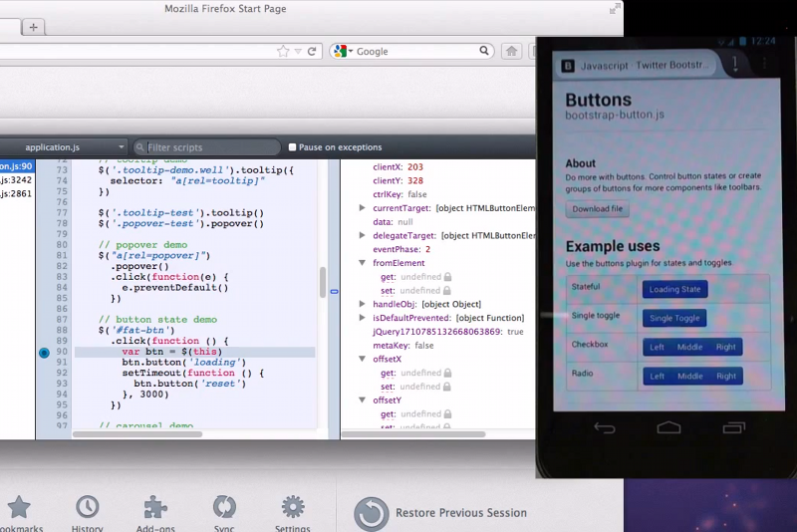
Task: Open a new tab with the plus button
Action: [x=33, y=27]
